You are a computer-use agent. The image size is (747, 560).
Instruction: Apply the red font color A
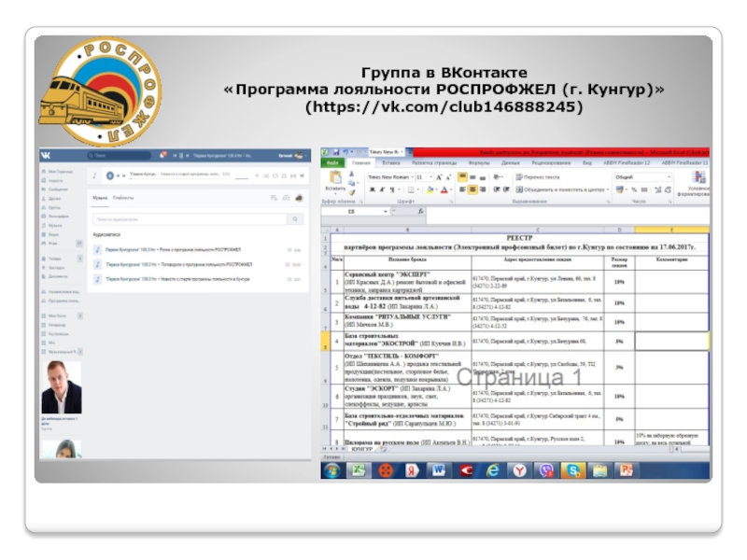pos(444,190)
